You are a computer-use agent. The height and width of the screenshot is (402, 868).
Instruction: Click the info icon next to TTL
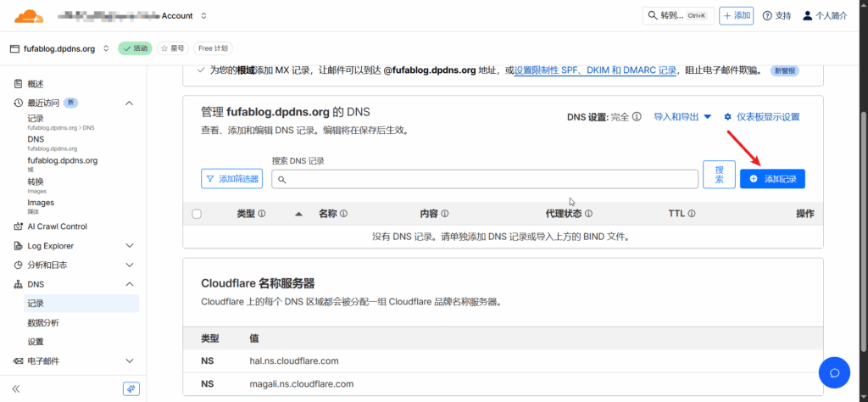tap(692, 214)
